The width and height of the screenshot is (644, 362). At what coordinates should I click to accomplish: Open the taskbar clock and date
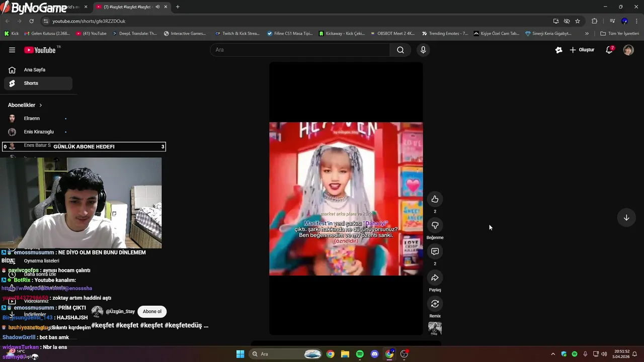pyautogui.click(x=622, y=354)
